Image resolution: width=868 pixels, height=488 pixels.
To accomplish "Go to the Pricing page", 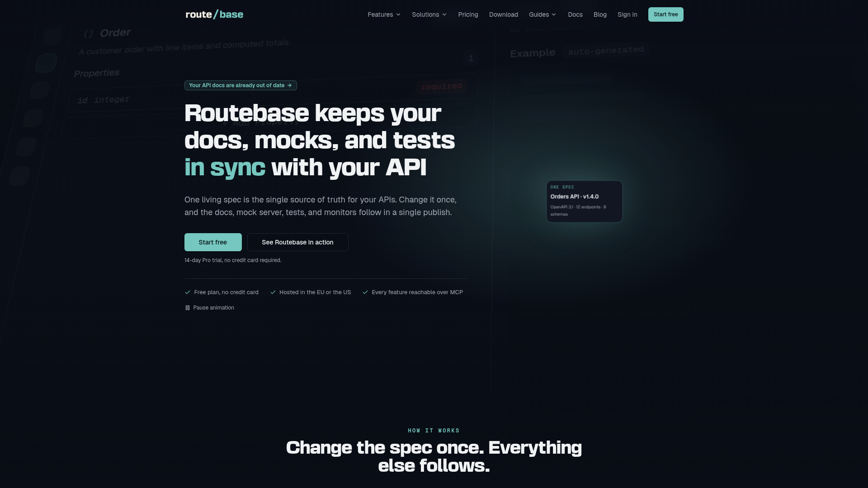I will click(x=468, y=14).
